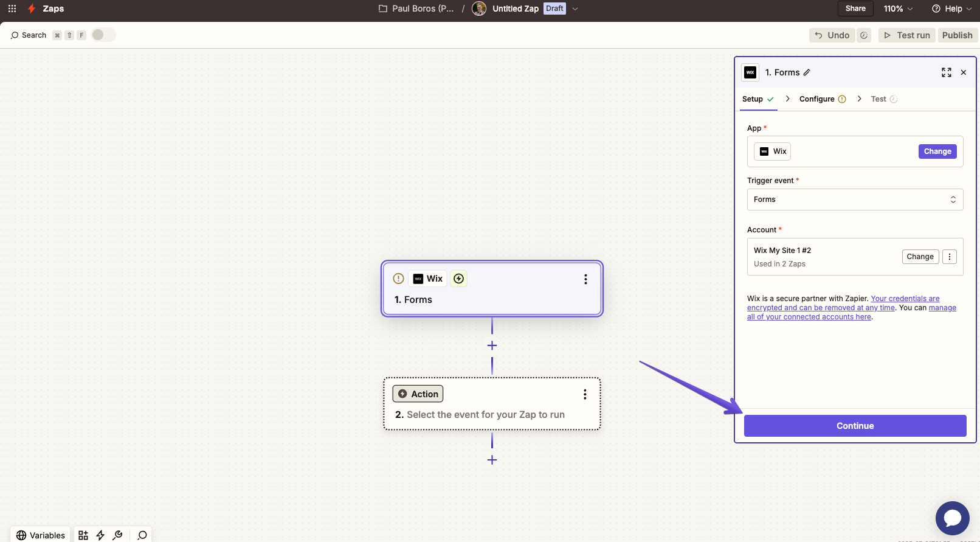Open the 110% zoom dropdown
980x542 pixels.
coord(898,9)
